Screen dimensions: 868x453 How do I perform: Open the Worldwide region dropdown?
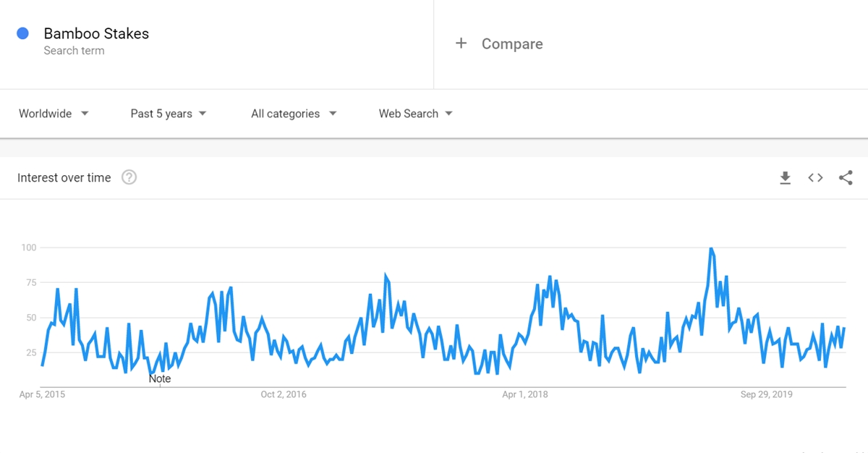[x=54, y=114]
